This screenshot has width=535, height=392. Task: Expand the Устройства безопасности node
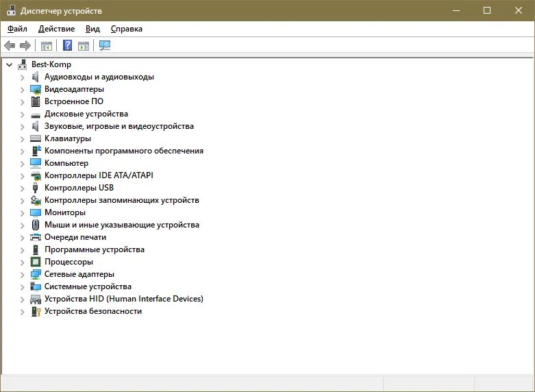click(22, 312)
